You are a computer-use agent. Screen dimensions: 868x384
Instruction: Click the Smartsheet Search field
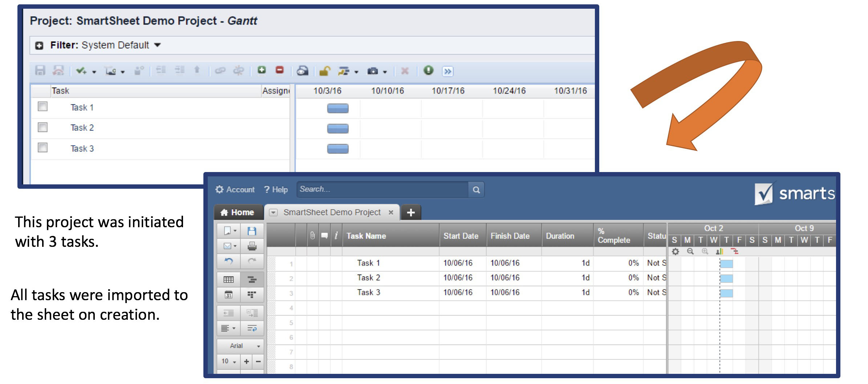[x=383, y=189]
